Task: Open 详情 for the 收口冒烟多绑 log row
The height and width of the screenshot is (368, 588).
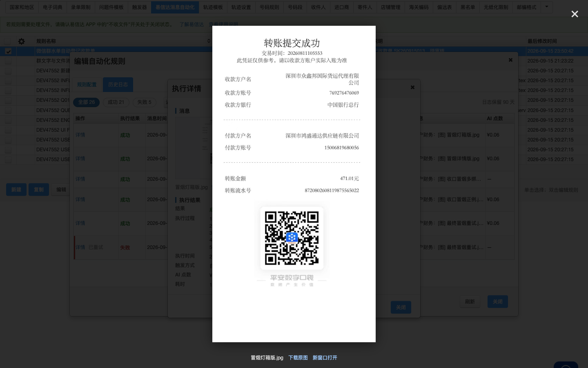Action: pos(80,179)
